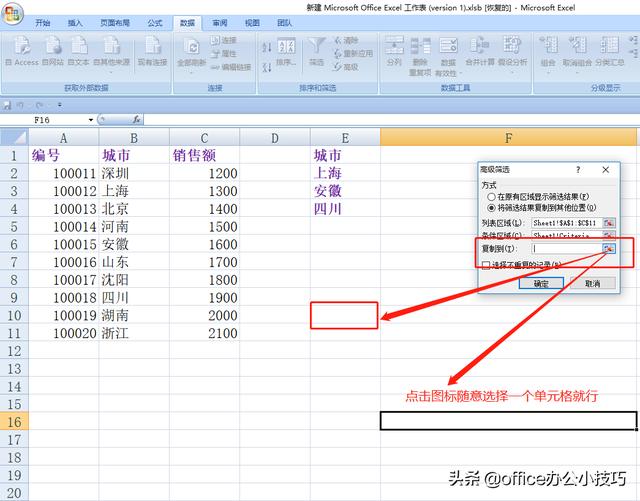Open customize quick access toolbar dropdown
This screenshot has height=501, width=640.
pyautogui.click(x=60, y=105)
